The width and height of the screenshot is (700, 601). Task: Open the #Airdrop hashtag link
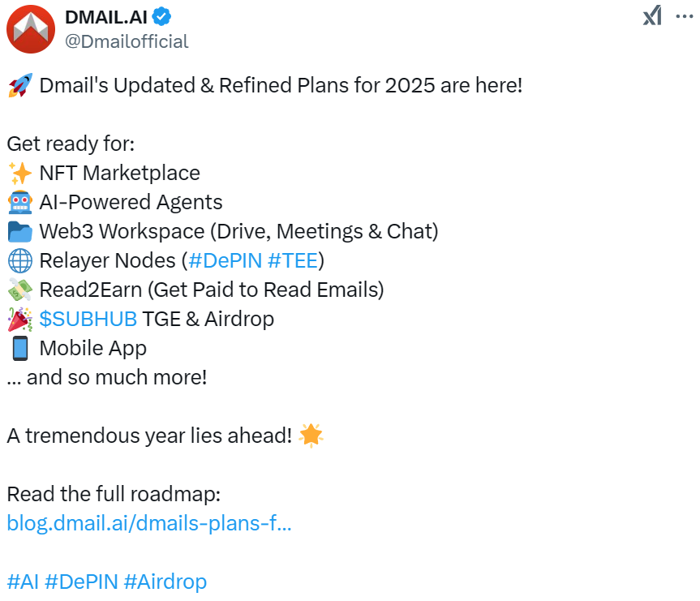coord(165,582)
